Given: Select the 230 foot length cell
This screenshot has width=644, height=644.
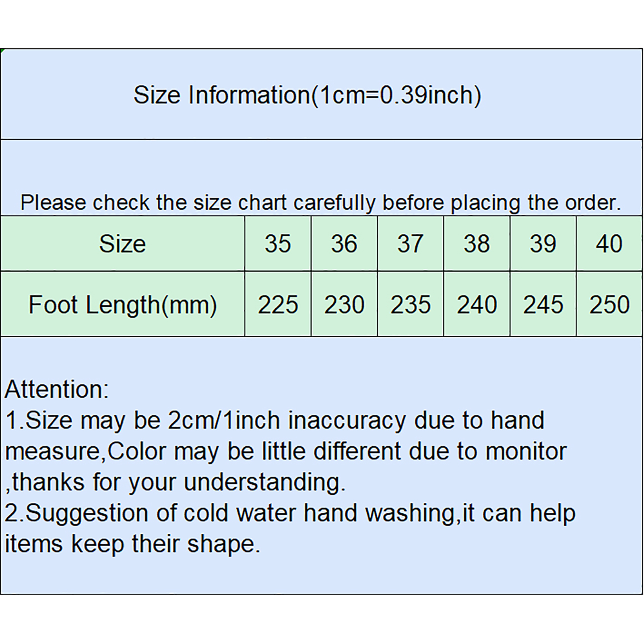Looking at the screenshot, I should pos(344,304).
